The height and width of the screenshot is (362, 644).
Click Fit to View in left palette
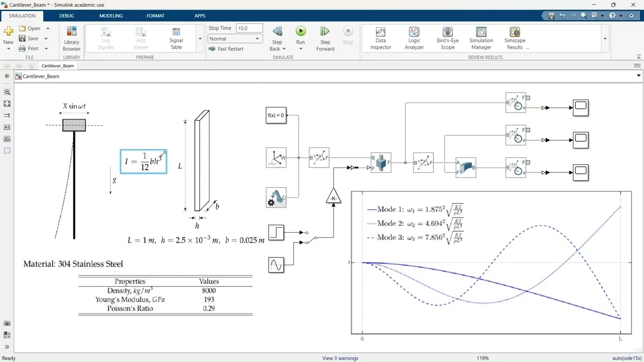[x=7, y=104]
